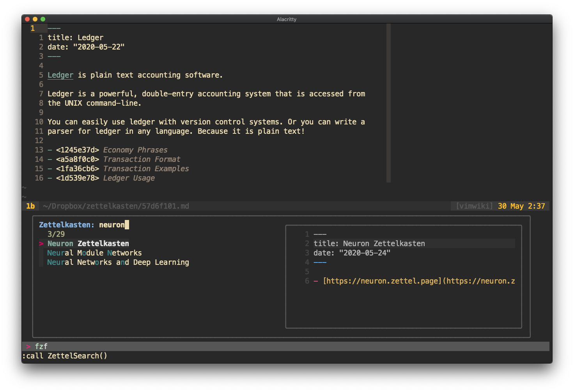Click the [vimwiki] filetype indicator
This screenshot has width=574, height=392.
[474, 206]
